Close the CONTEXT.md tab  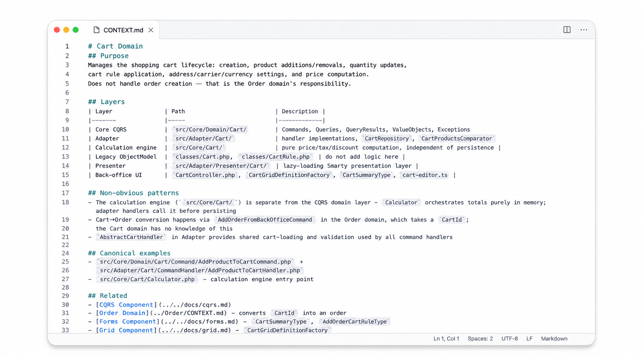point(151,30)
